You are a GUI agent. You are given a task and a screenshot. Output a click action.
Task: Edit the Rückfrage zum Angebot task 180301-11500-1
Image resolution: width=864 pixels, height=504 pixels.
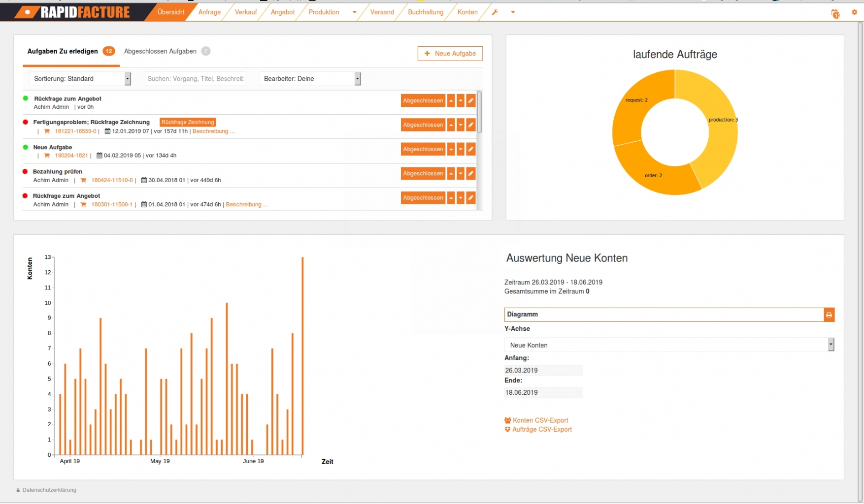[471, 198]
